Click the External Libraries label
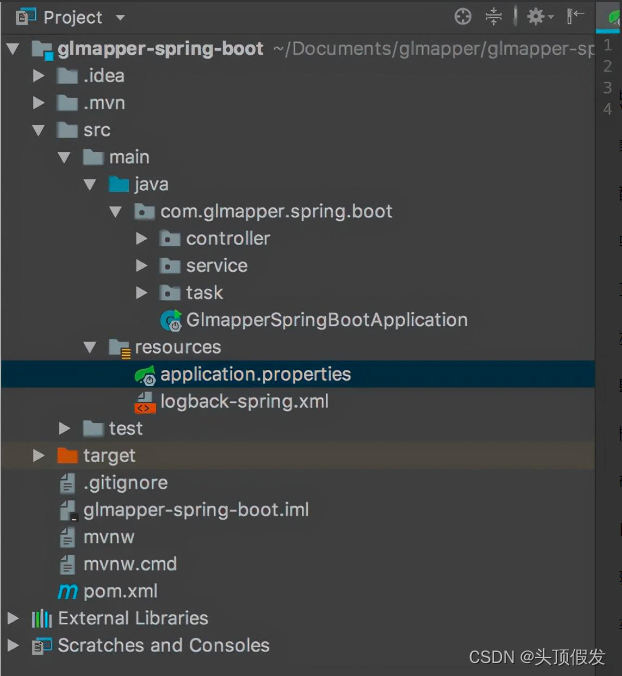Viewport: 622px width, 676px height. (133, 618)
